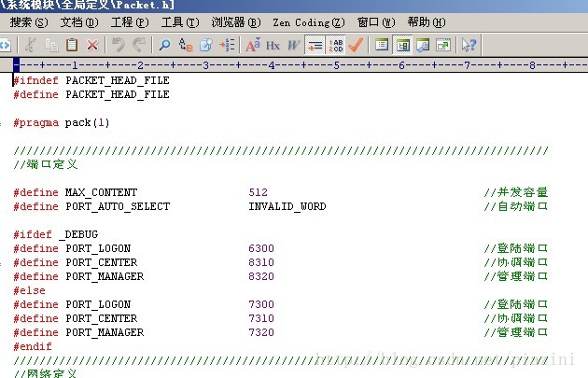
Task: Click the Find in Files icon
Action: click(x=206, y=45)
